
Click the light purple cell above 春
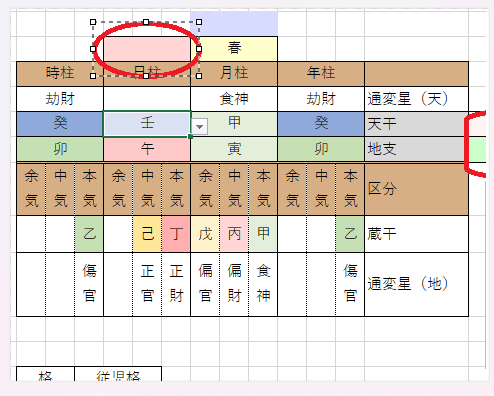click(234, 23)
